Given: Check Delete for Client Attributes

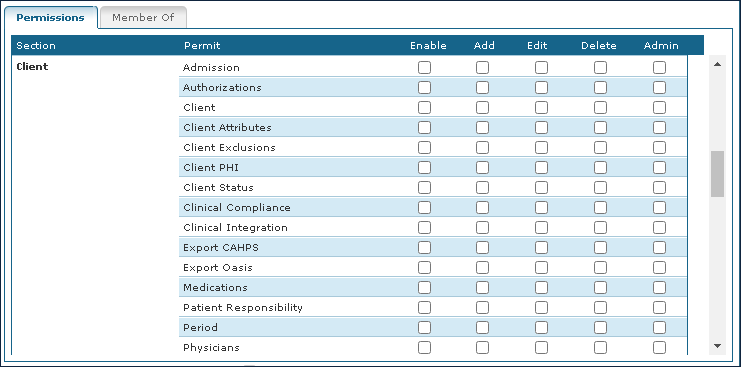Looking at the screenshot, I should [x=600, y=128].
